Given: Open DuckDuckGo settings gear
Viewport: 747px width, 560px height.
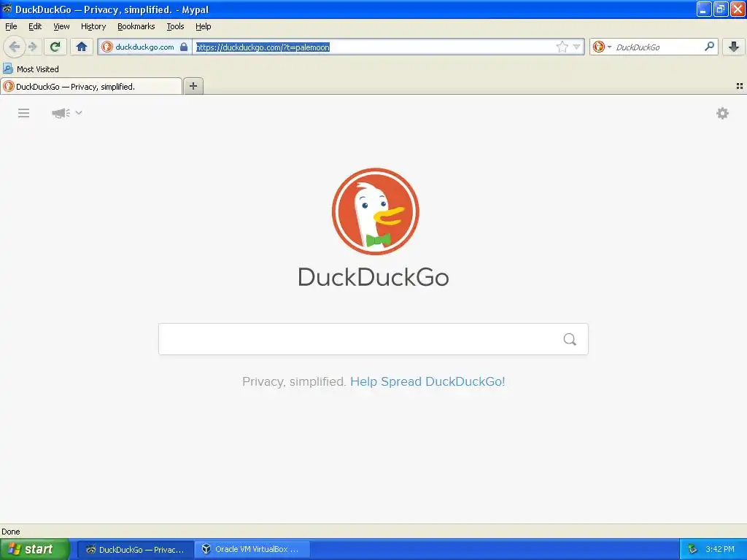Looking at the screenshot, I should (x=722, y=113).
